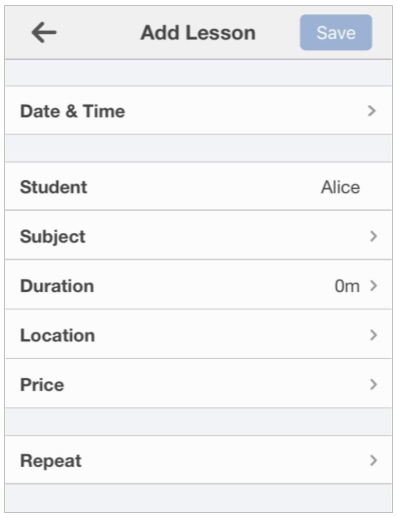This screenshot has height=518, width=397.
Task: Tap the Location chevron arrow
Action: click(373, 335)
